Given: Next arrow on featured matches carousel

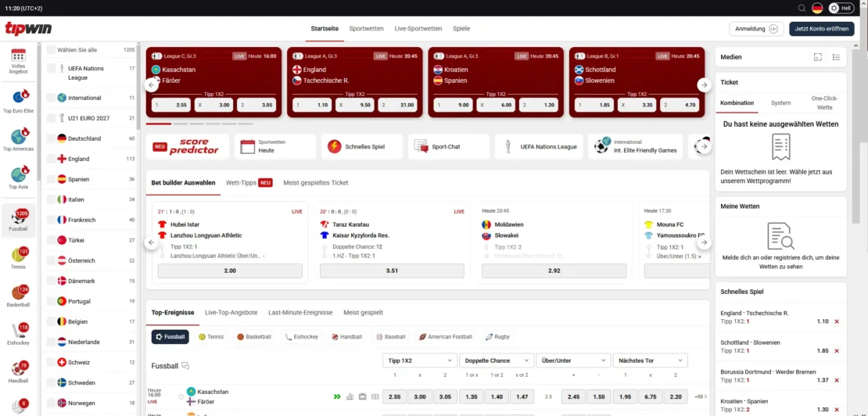Looking at the screenshot, I should tap(704, 85).
